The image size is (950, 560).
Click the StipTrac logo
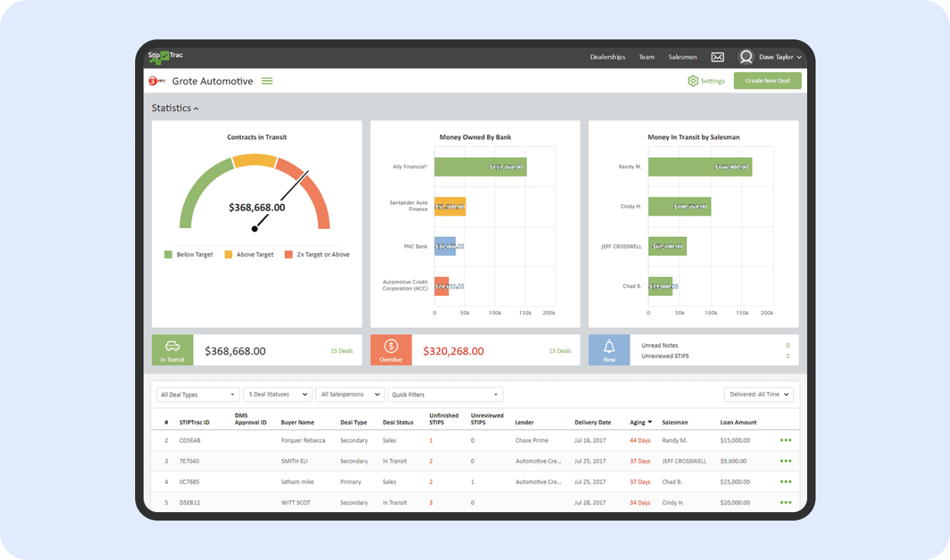(166, 56)
